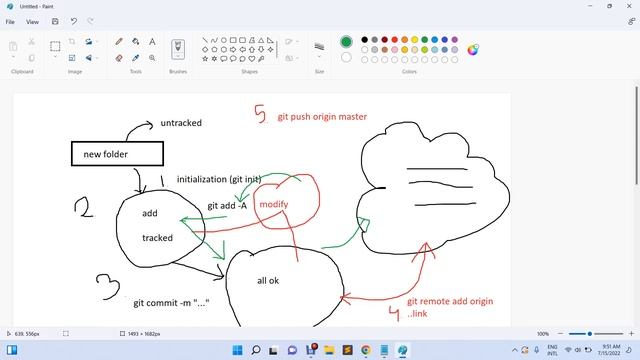Select the Oval shape
Viewport: 640px width, 360px height.
[224, 40]
